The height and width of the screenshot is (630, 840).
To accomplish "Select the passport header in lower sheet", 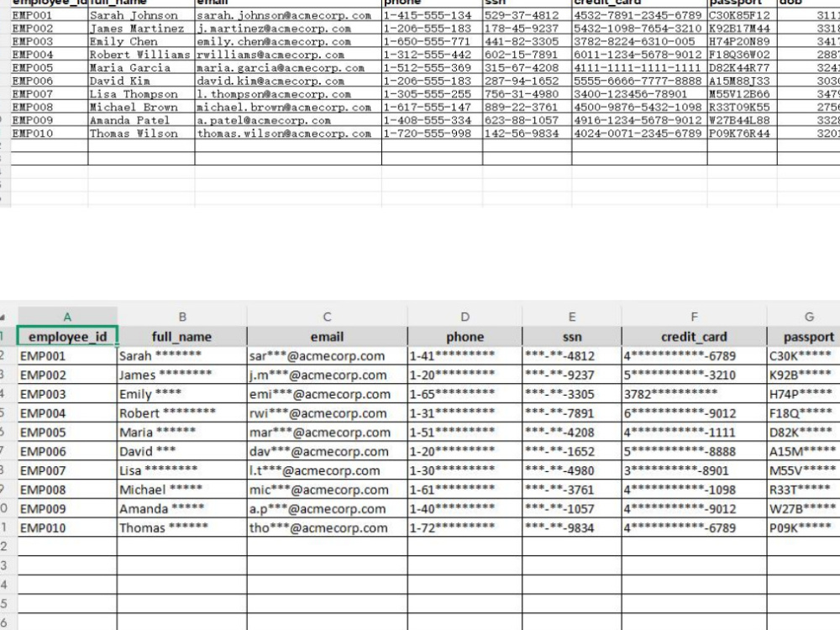I will click(804, 337).
